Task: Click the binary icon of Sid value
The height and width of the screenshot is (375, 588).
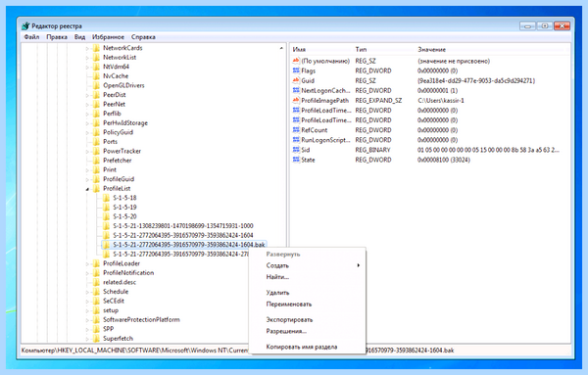Action: [x=296, y=150]
